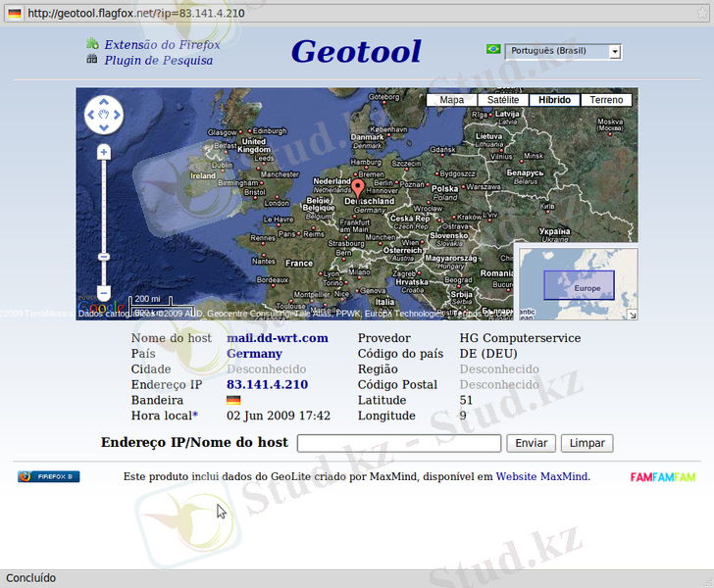Collapse the overview minimap arrow

coord(632,315)
